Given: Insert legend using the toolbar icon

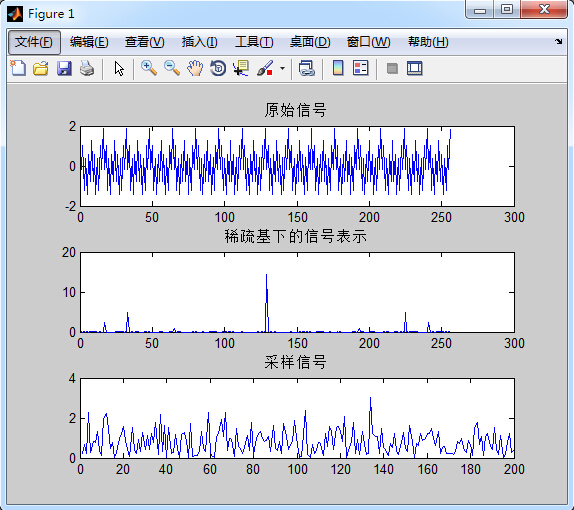Looking at the screenshot, I should [x=361, y=68].
